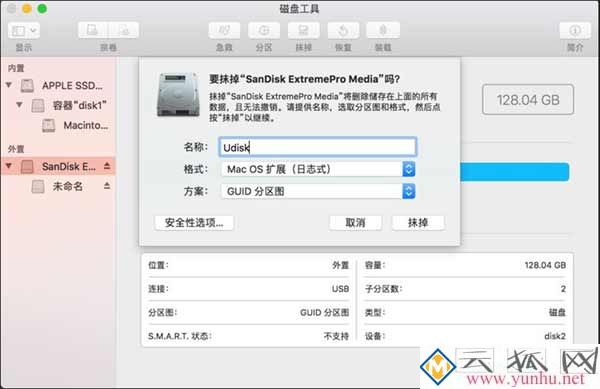Click the Partition (分区) toolbar icon
600x389 pixels.
tap(264, 31)
